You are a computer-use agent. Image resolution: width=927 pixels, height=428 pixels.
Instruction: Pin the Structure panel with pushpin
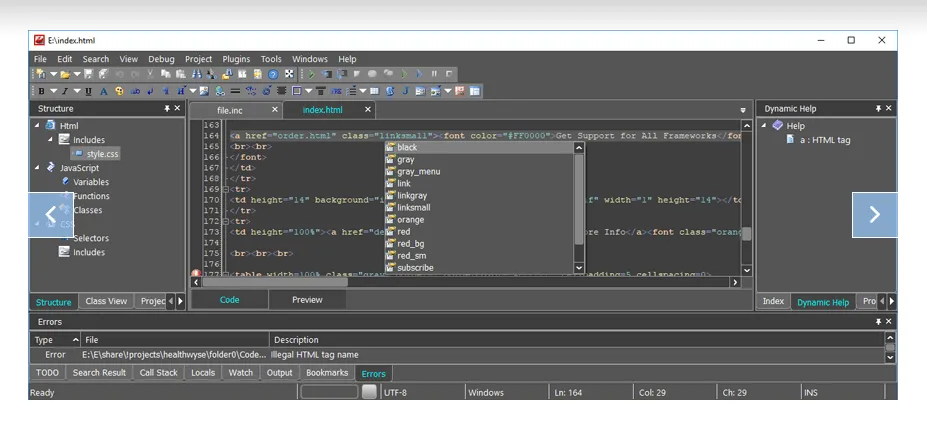tap(167, 108)
